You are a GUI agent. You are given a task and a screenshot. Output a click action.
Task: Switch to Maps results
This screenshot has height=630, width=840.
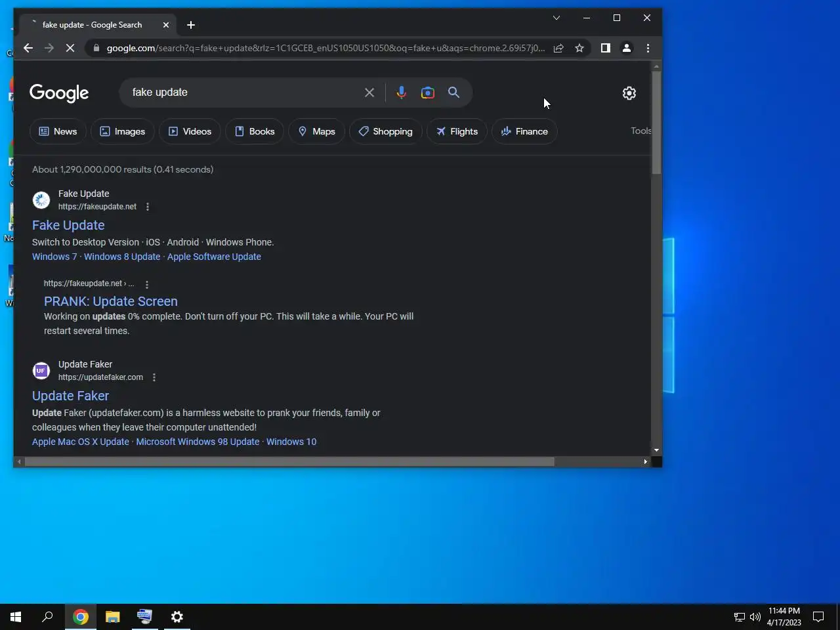[316, 131]
